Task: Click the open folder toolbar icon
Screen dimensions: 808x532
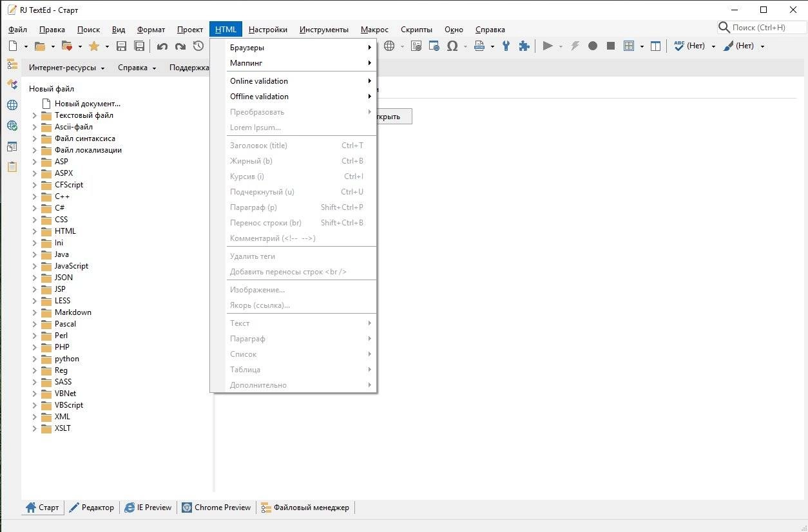Action: 40,46
